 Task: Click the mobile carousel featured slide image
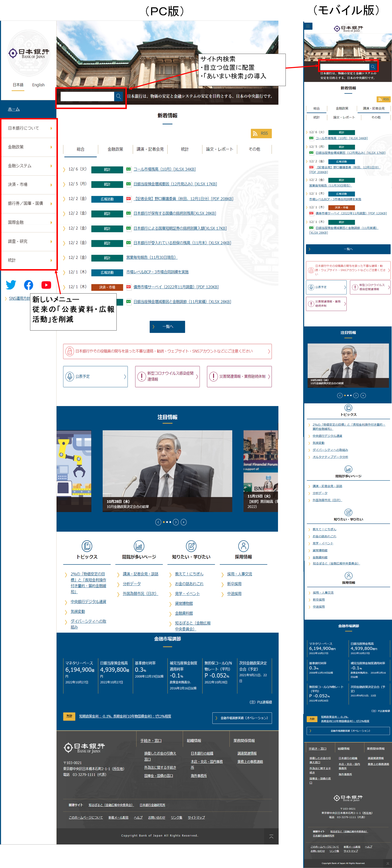coord(348,365)
